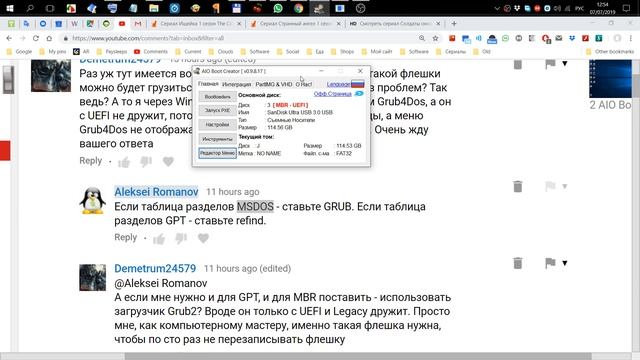The width and height of the screenshot is (640, 360).
Task: Switch to the Интеграция tab
Action: [x=236, y=84]
